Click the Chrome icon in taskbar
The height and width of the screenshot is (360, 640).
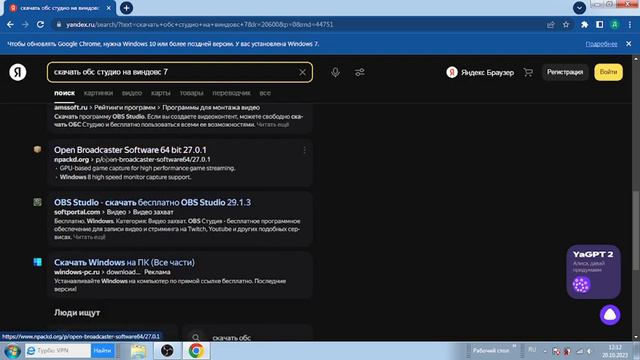click(196, 351)
